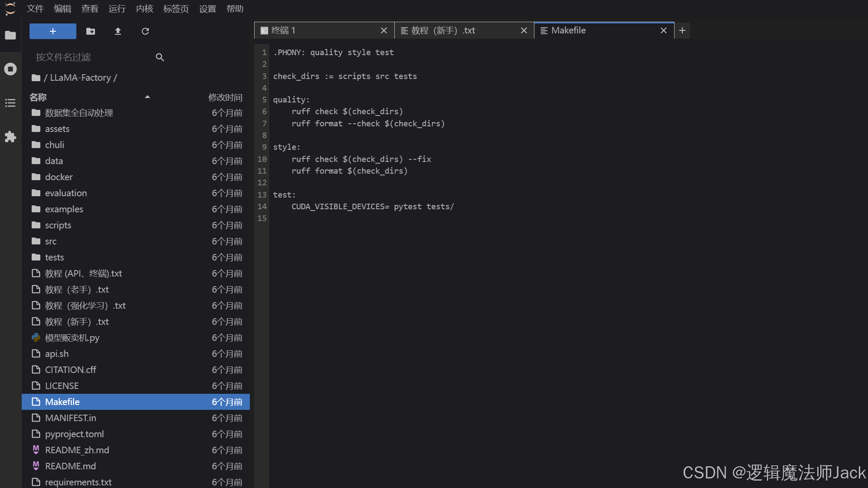868x488 pixels.
Task: Sort files by 修改时间 column
Action: (x=225, y=97)
